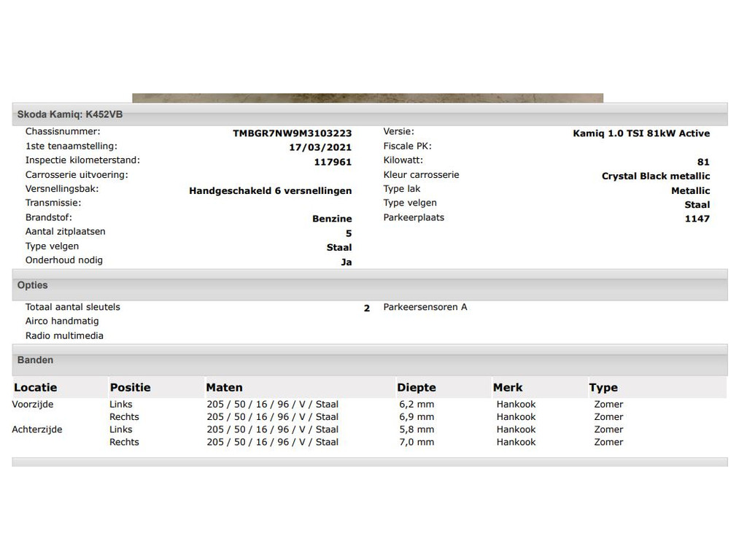Click the Versie label

click(399, 131)
